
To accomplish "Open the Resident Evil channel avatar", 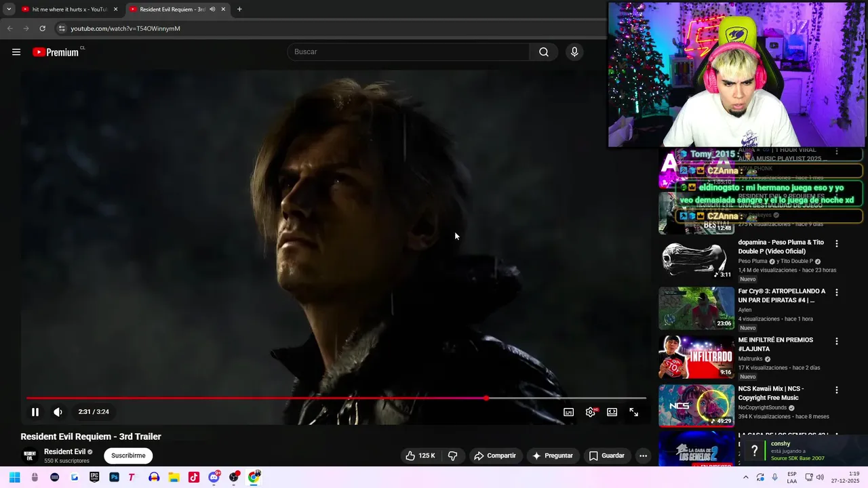I will click(x=29, y=456).
